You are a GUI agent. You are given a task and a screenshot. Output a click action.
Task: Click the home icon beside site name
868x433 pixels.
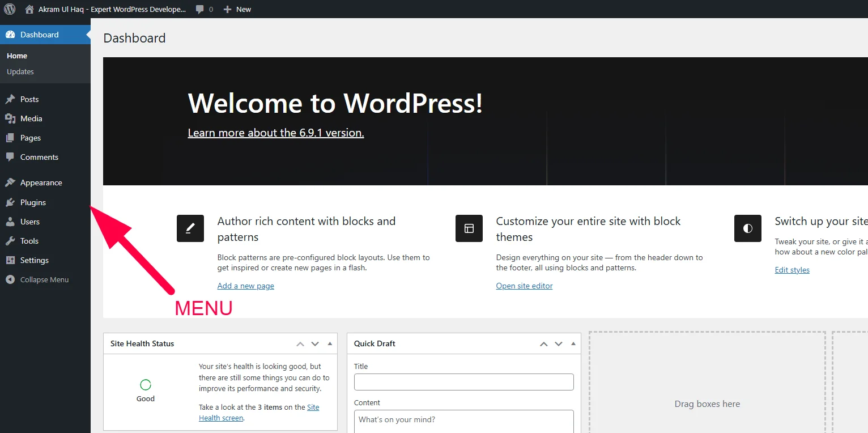point(29,9)
